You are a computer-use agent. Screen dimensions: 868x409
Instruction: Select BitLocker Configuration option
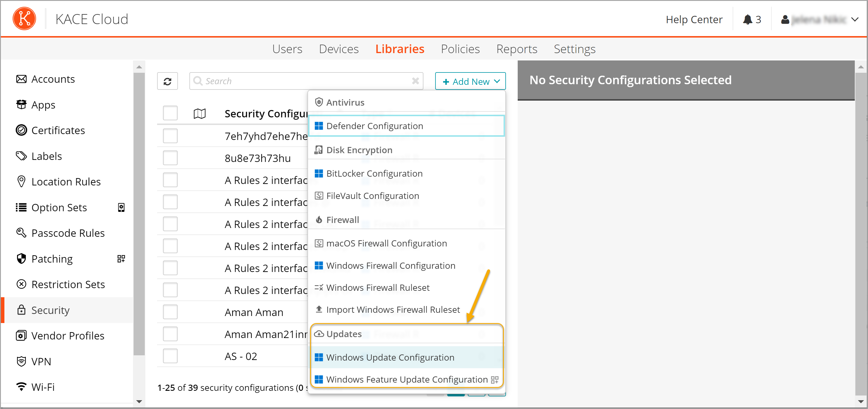pos(374,173)
